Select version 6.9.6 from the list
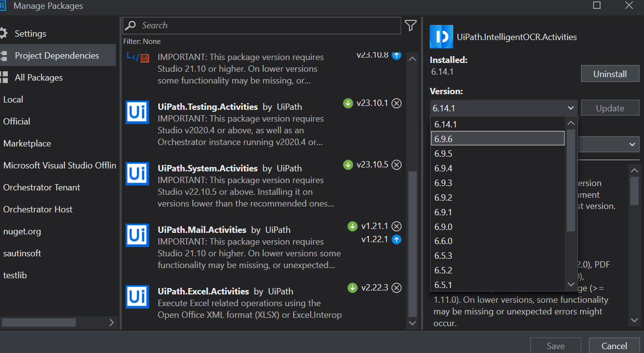The height and width of the screenshot is (353, 644). [497, 139]
